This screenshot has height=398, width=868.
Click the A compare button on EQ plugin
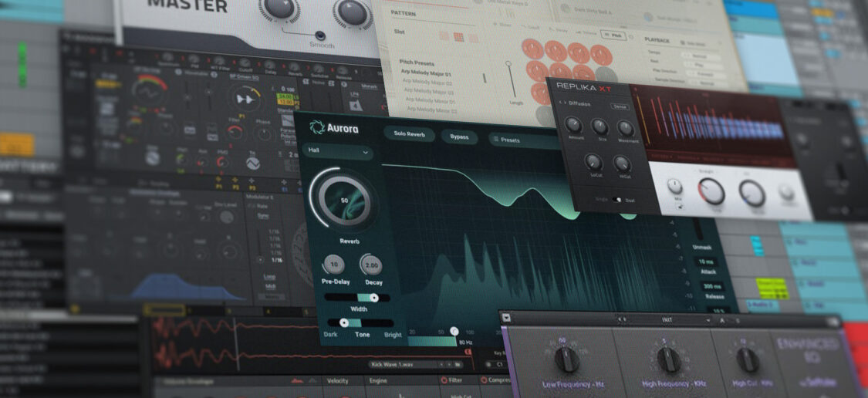tap(722, 321)
